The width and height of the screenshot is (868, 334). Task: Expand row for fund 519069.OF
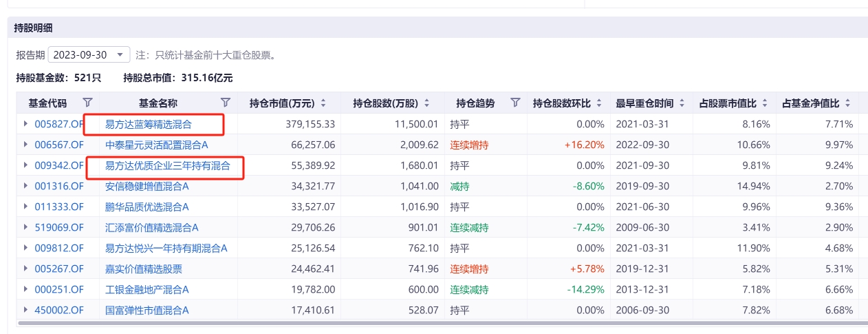click(26, 227)
